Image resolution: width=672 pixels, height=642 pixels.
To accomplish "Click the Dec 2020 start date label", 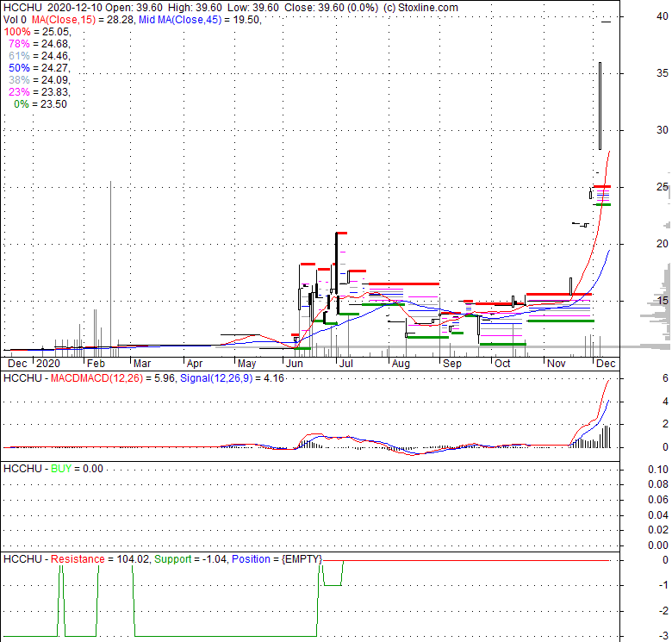I will click(x=17, y=364).
